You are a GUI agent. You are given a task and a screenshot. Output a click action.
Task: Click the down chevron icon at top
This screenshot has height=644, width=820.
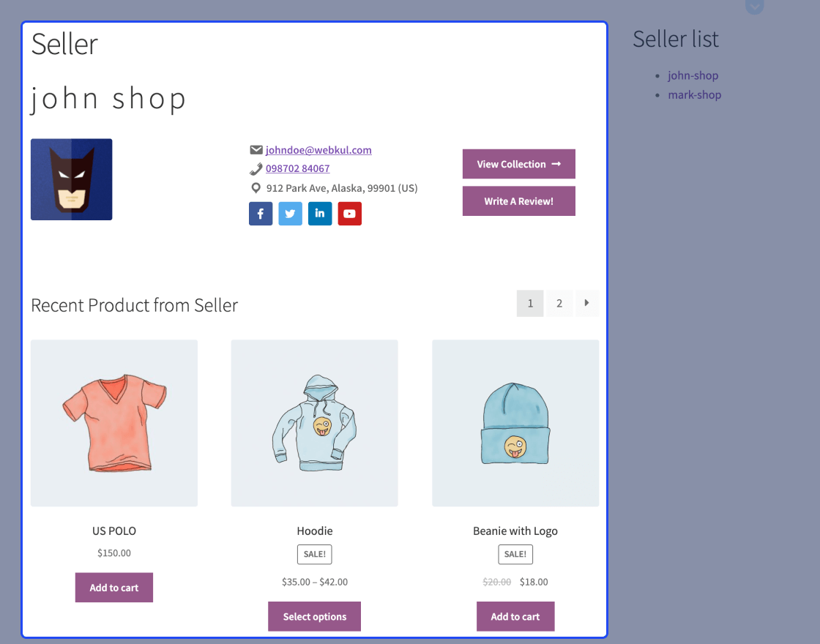pyautogui.click(x=755, y=7)
